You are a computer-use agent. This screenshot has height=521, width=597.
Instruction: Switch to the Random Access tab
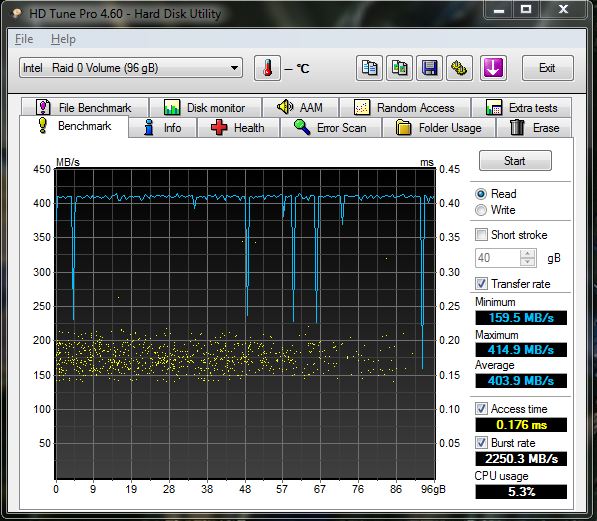point(404,108)
